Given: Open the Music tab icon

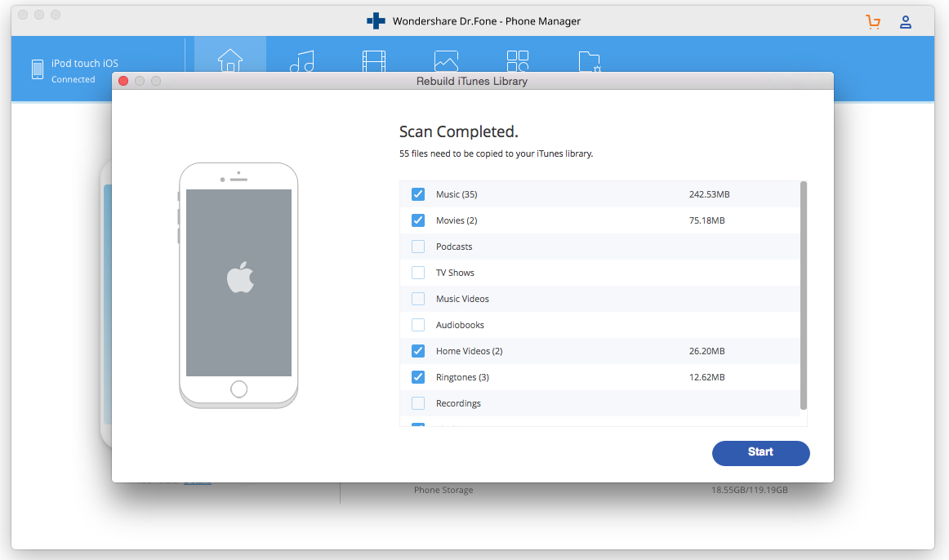Looking at the screenshot, I should pyautogui.click(x=302, y=61).
